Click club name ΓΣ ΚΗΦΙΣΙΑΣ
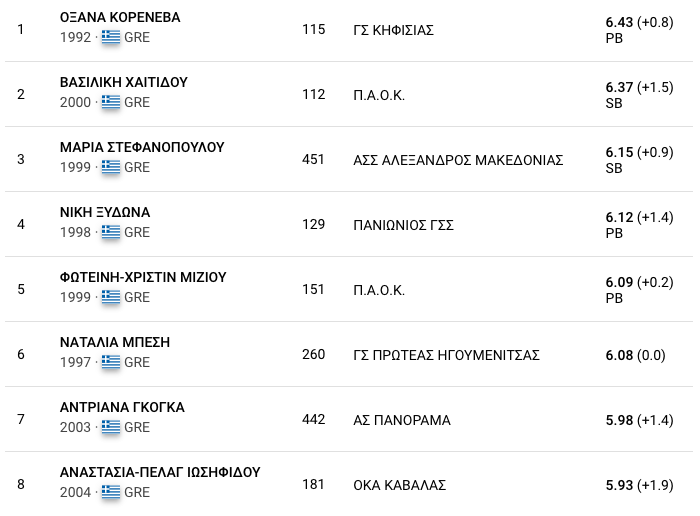Image resolution: width=700 pixels, height=516 pixels. (393, 30)
